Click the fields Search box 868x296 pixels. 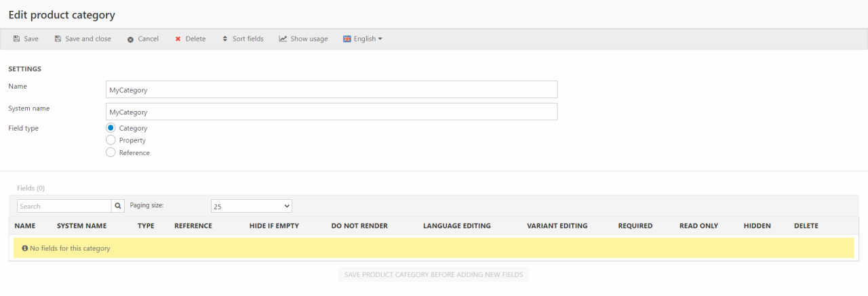click(64, 206)
